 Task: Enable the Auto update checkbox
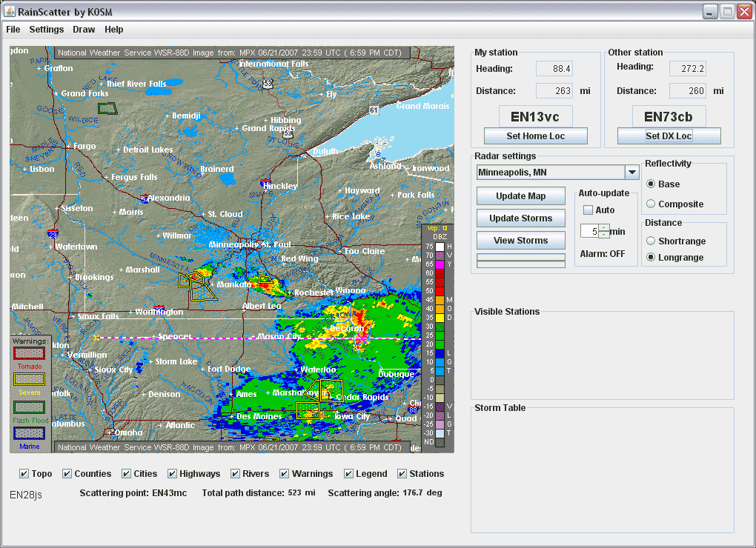pyautogui.click(x=588, y=210)
